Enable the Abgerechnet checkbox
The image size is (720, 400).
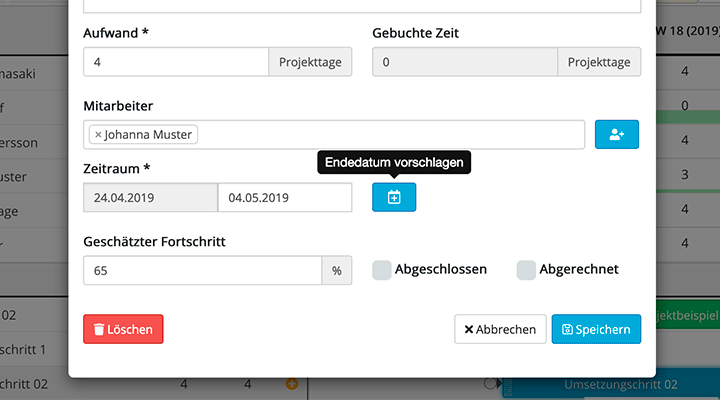pos(526,269)
